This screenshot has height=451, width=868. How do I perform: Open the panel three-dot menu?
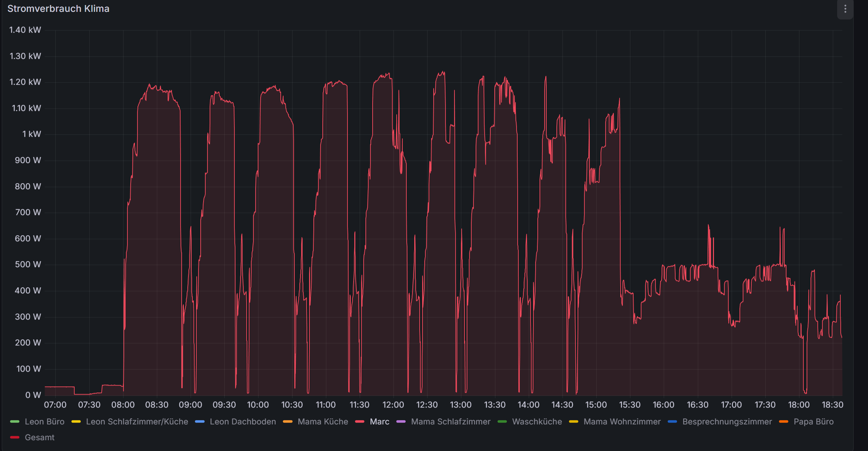pos(845,9)
